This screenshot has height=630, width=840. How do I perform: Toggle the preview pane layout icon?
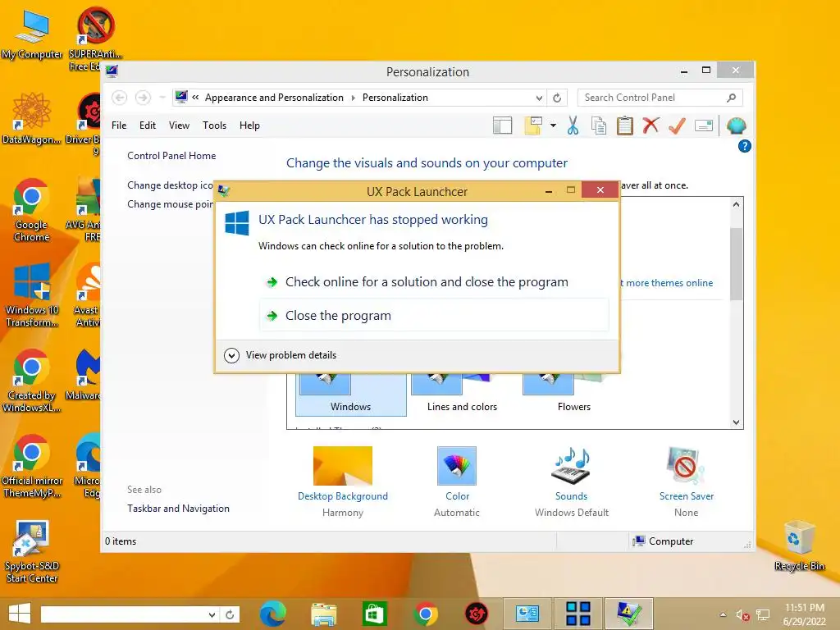[x=503, y=126]
